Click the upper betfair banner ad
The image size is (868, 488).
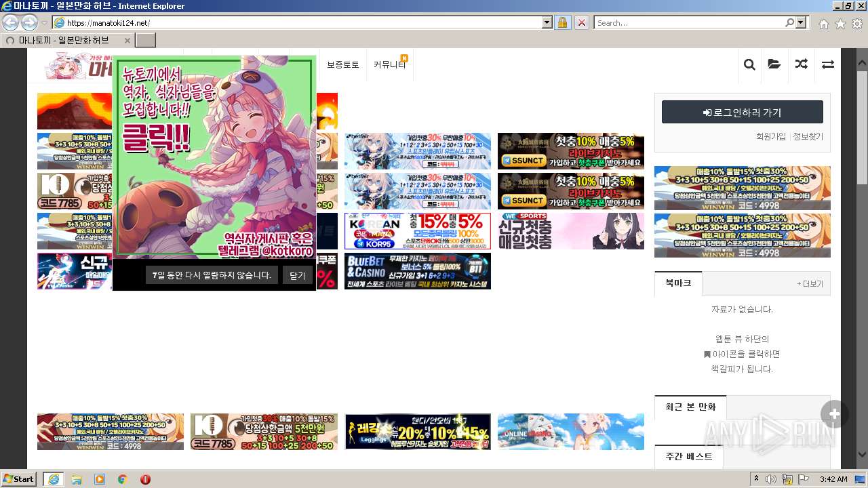[418, 151]
